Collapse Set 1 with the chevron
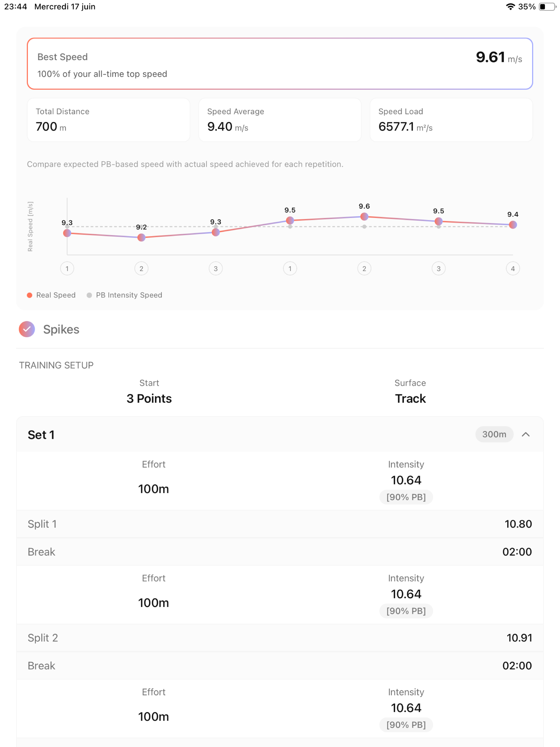This screenshot has width=560, height=747. pos(526,434)
